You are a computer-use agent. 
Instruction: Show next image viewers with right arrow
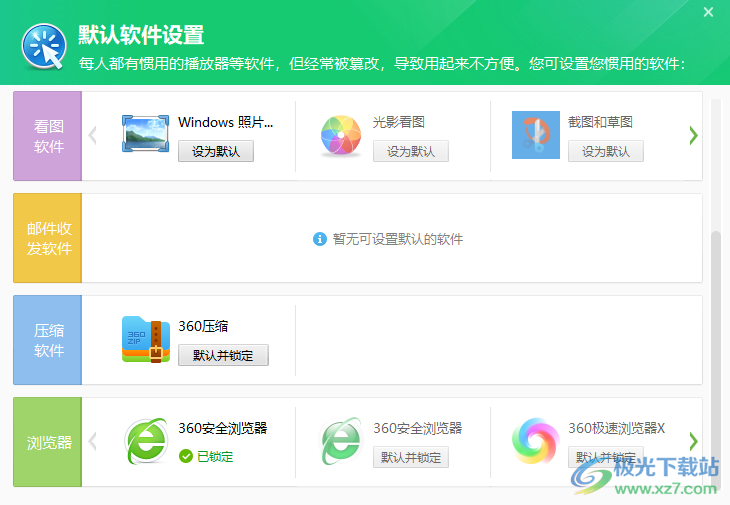693,135
